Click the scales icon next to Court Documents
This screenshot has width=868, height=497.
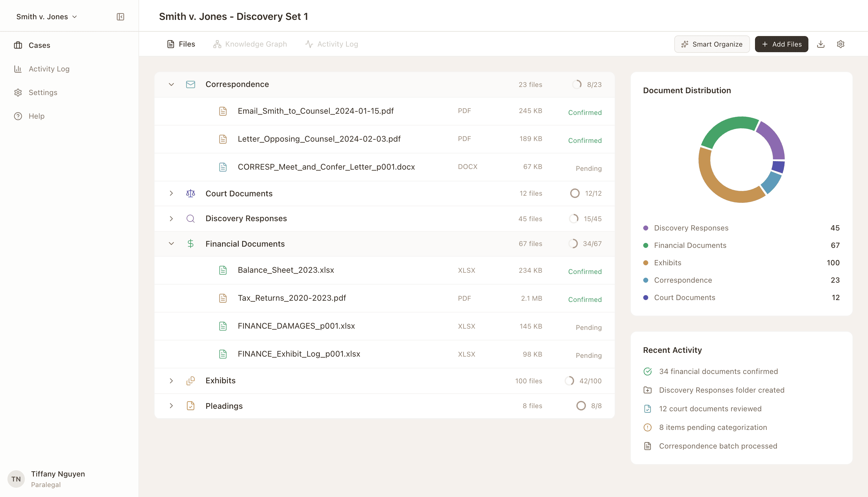[190, 193]
